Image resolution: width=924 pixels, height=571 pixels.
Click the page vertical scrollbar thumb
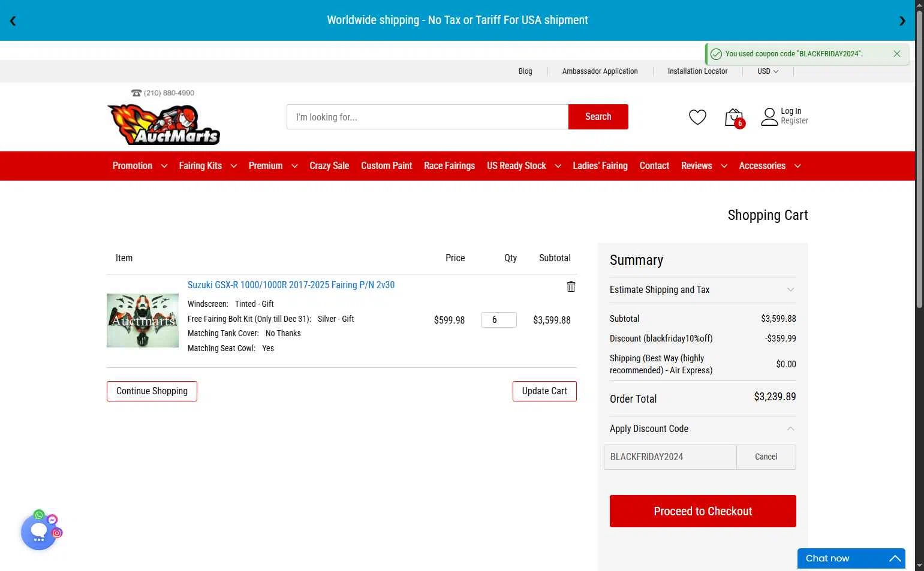[x=919, y=159]
